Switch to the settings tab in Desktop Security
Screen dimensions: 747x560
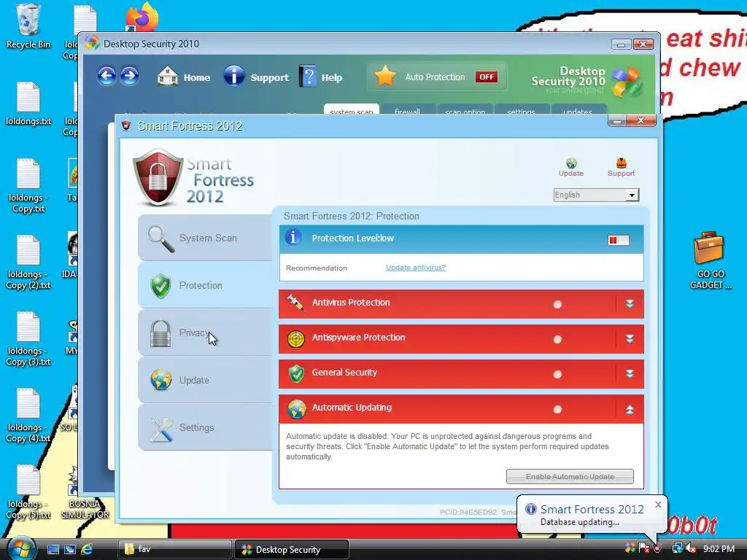click(521, 110)
